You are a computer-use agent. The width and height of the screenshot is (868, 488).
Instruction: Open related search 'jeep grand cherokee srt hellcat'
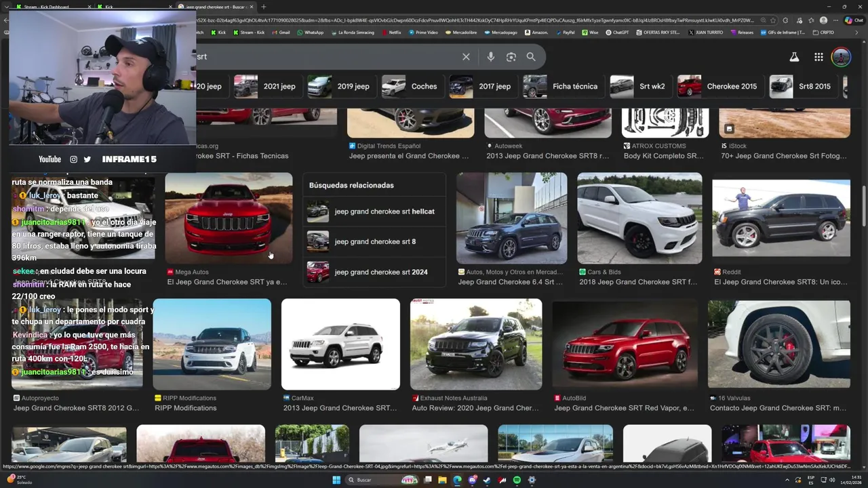coord(374,211)
